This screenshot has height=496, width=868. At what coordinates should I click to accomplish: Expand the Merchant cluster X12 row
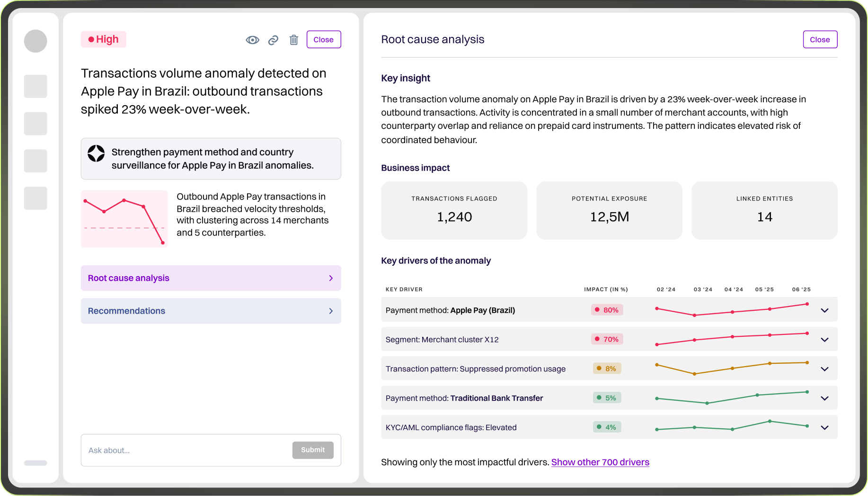point(824,340)
